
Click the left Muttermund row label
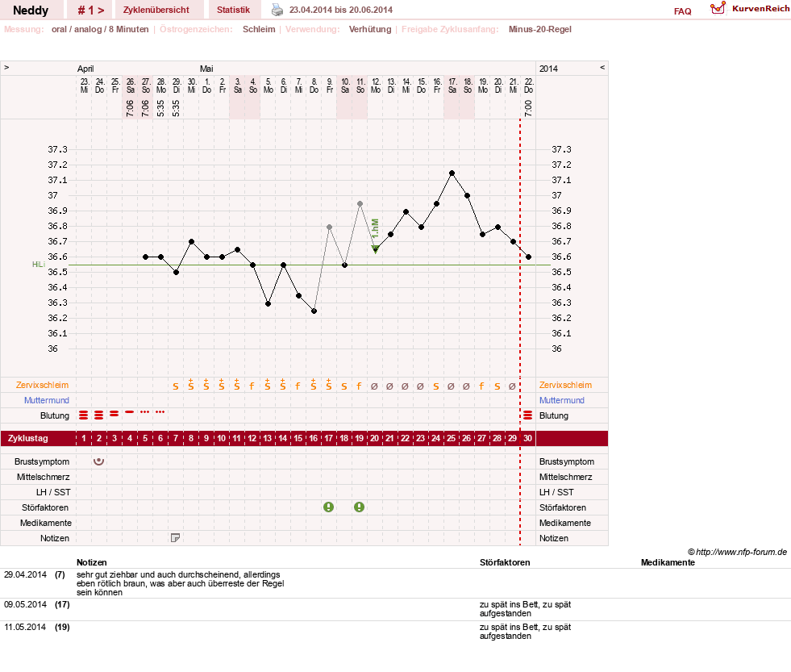(x=47, y=400)
